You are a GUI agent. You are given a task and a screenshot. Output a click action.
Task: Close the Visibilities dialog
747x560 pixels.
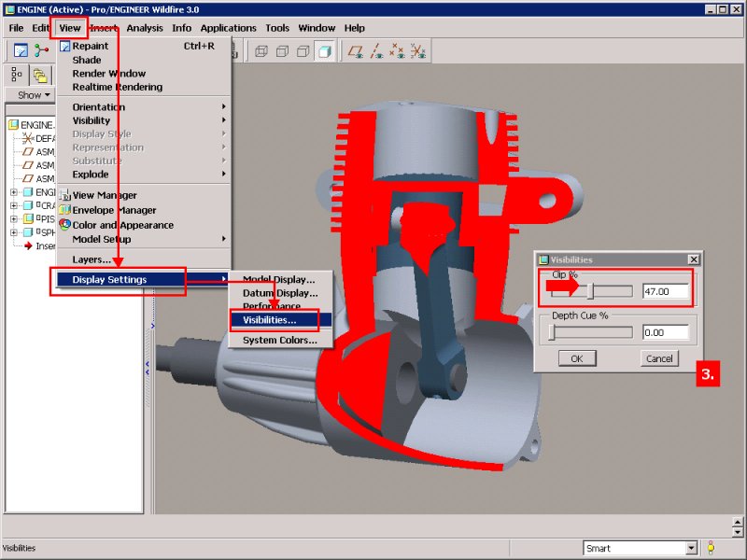pyautogui.click(x=694, y=259)
